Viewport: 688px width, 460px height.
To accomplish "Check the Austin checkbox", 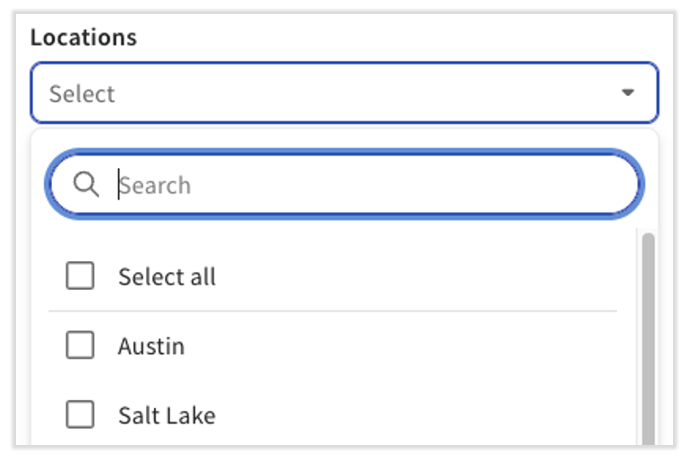I will [80, 346].
